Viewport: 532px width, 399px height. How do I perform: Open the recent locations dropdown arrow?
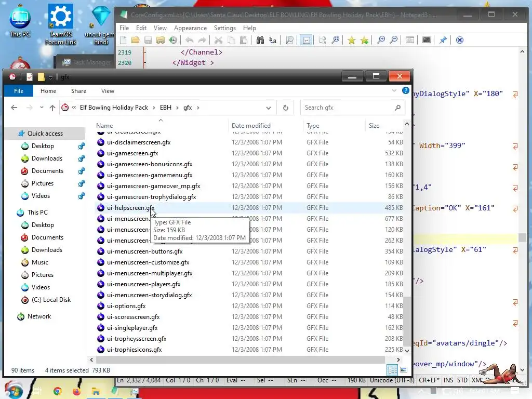(x=42, y=108)
